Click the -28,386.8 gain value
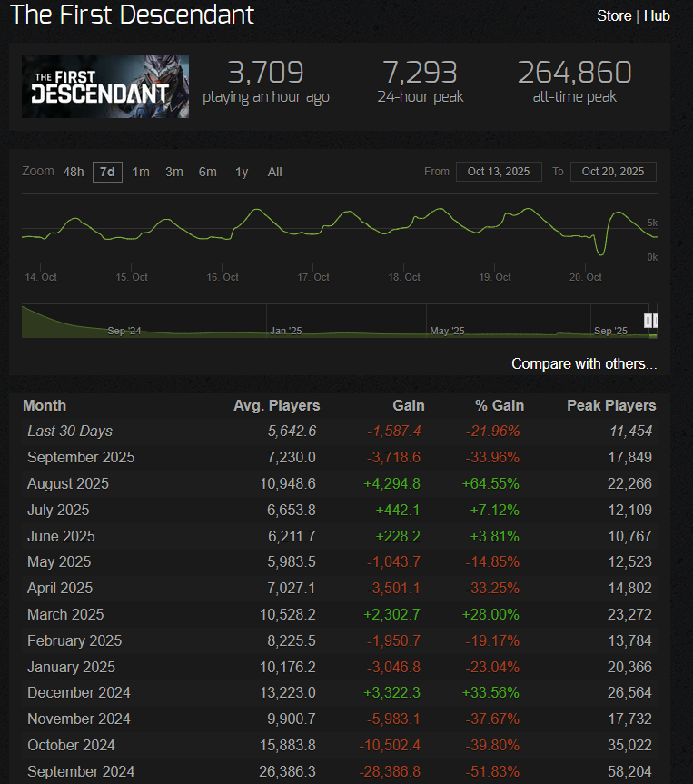 coord(390,771)
